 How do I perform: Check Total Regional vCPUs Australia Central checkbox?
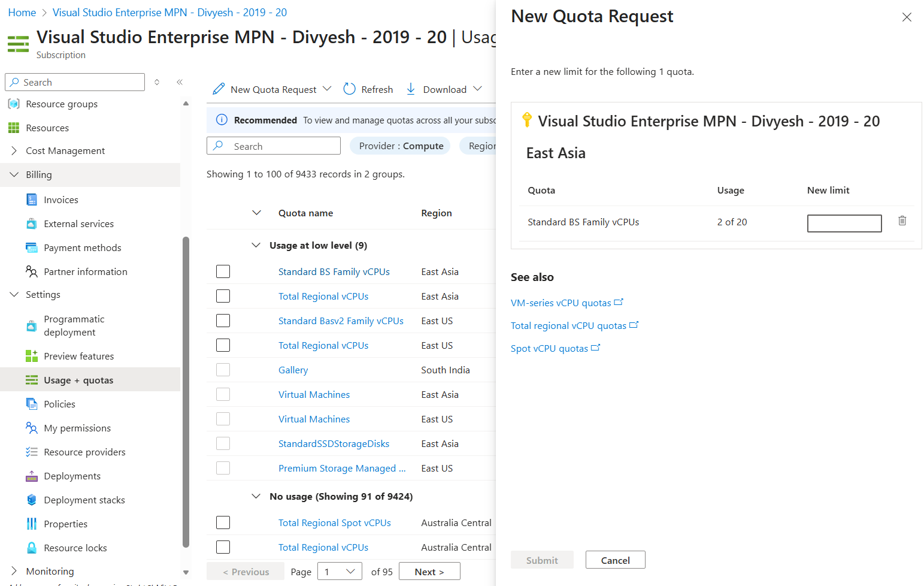[x=223, y=547]
